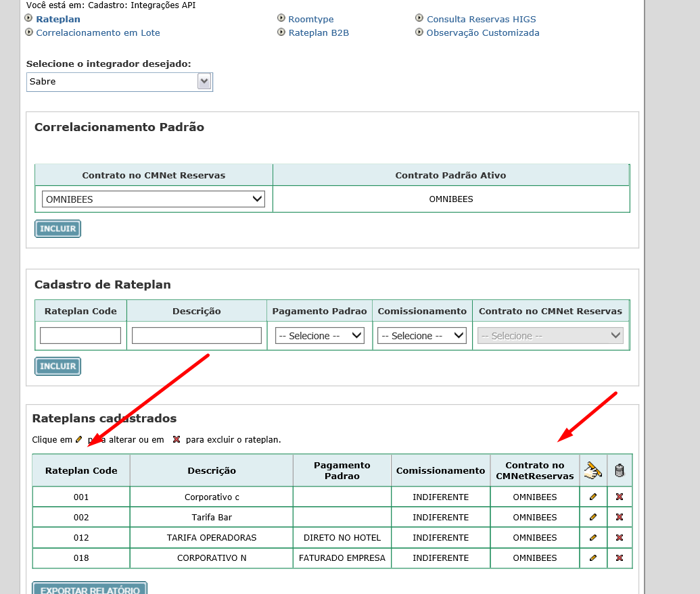Click bullet icon beside Correlacionamento em Lote
Screen dimensions: 700x594
click(x=28, y=32)
